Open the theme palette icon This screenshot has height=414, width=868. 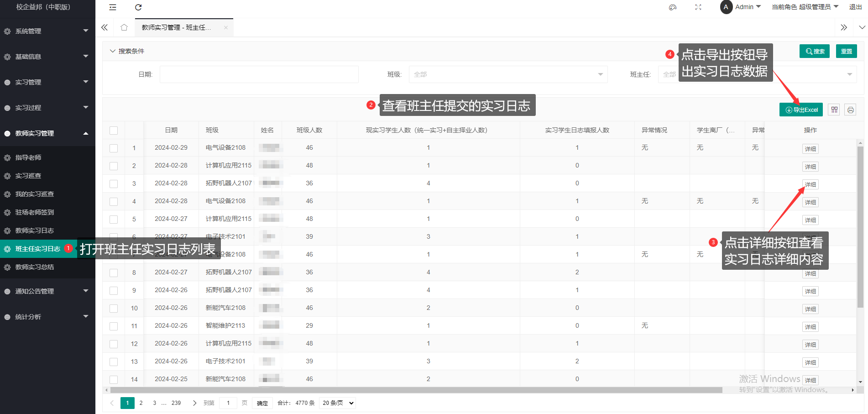coord(672,7)
